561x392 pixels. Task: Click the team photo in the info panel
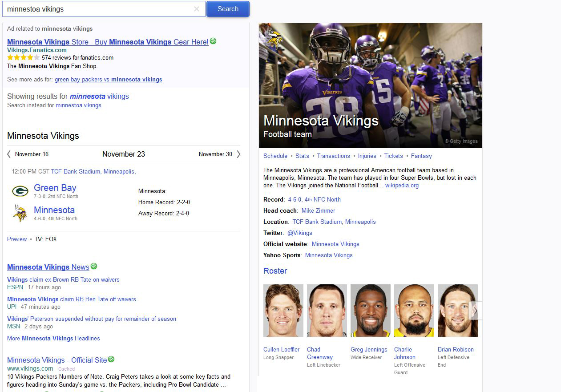pos(371,85)
